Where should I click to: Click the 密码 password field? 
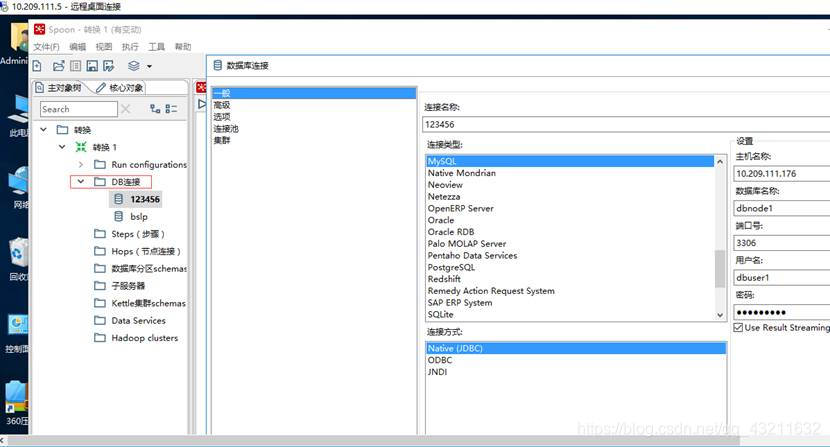(x=782, y=312)
